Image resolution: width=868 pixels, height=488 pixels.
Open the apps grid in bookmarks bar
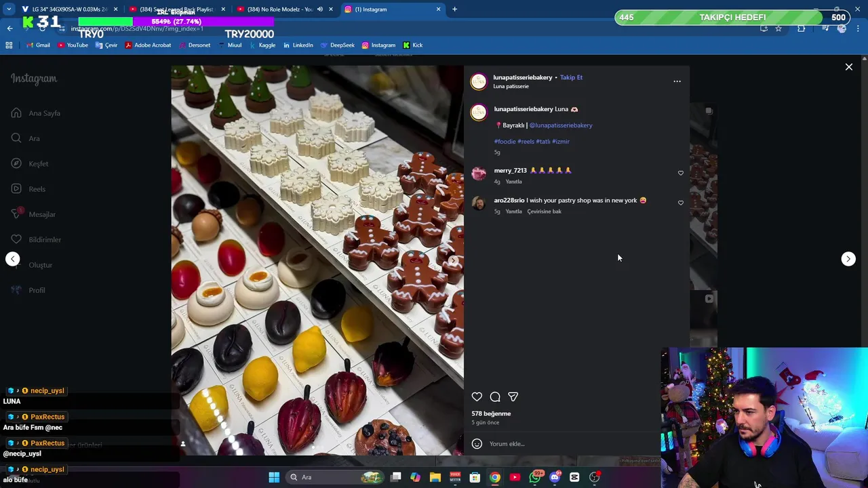point(9,45)
